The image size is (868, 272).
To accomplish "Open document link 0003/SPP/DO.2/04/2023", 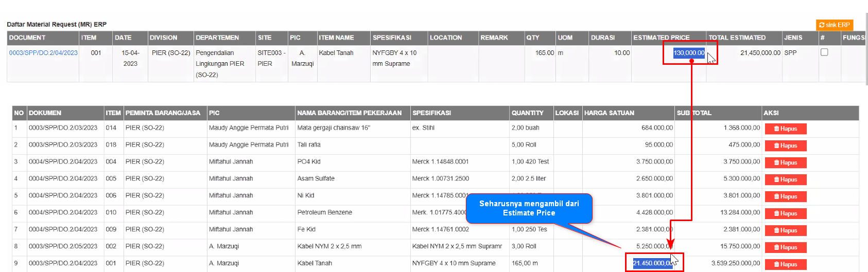I will 43,53.
